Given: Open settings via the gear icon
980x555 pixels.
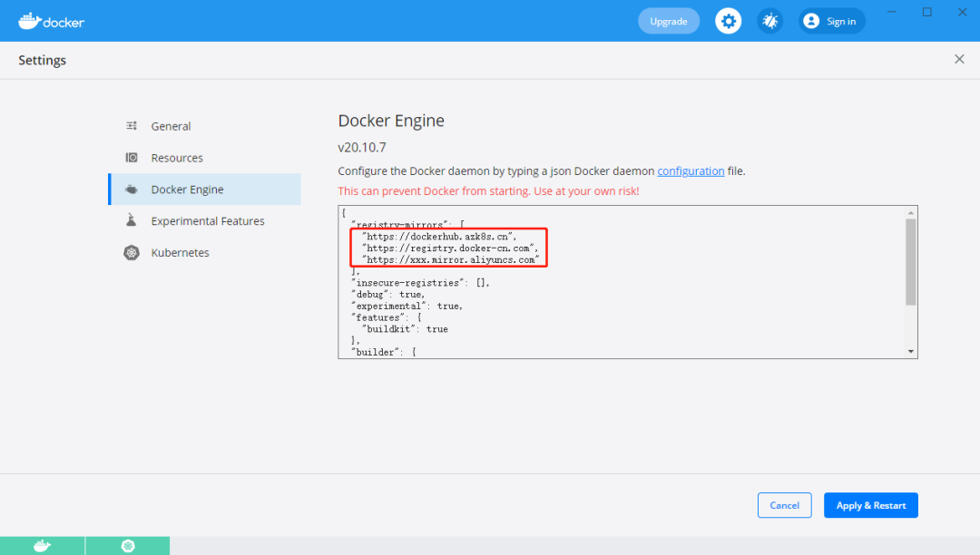Looking at the screenshot, I should [728, 21].
